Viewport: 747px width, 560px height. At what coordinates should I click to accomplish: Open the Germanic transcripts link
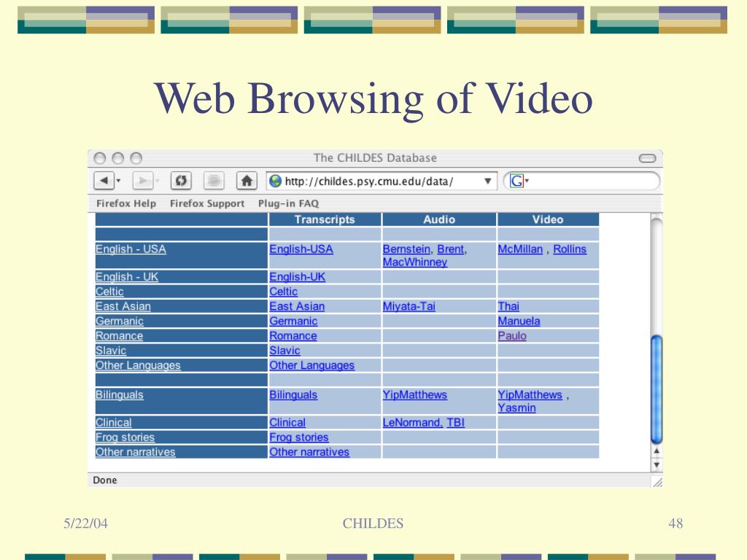[x=293, y=321]
